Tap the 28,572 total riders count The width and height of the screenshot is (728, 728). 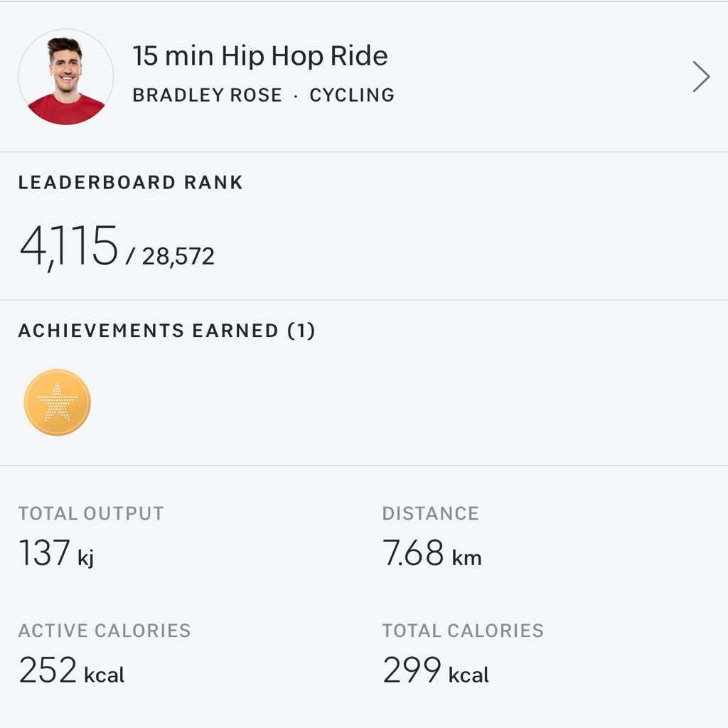click(x=178, y=256)
